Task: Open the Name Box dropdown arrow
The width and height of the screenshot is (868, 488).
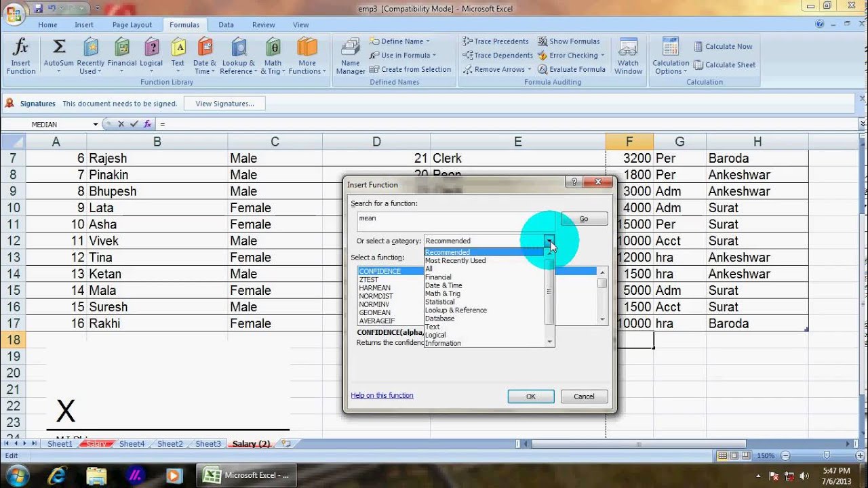Action: 96,125
